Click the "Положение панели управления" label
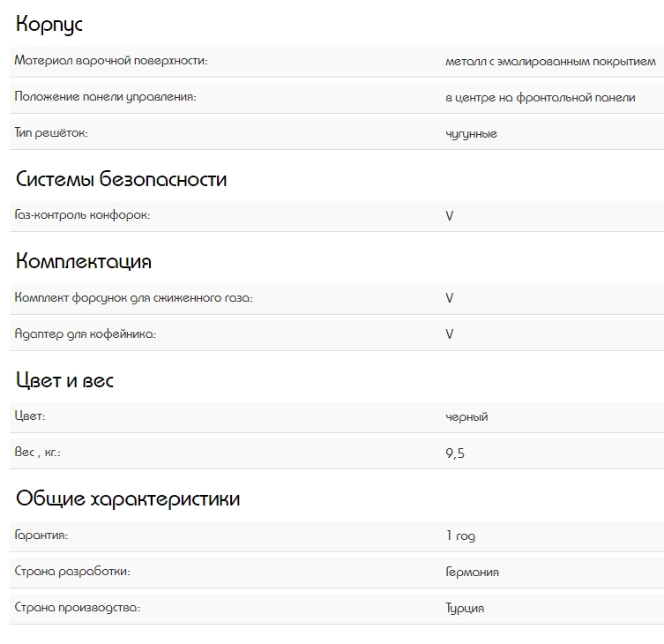 coord(105,97)
